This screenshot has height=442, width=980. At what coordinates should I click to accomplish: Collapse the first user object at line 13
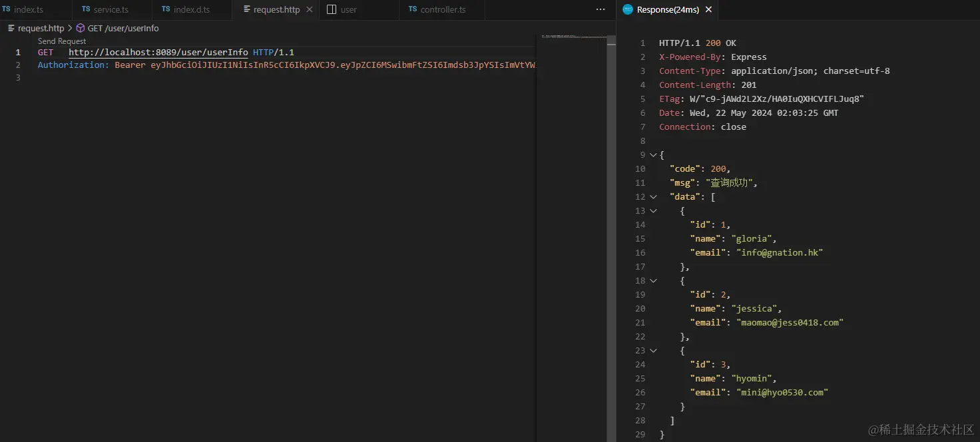[x=653, y=211]
